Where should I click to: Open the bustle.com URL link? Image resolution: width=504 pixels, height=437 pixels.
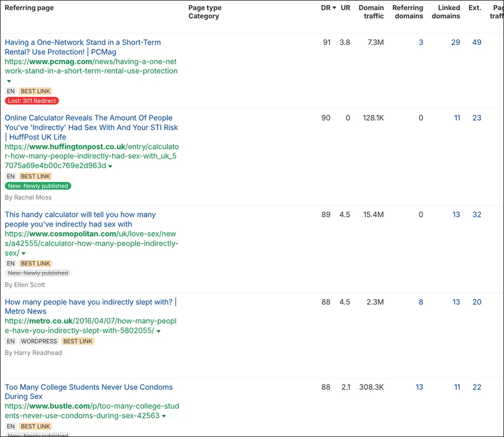click(92, 411)
